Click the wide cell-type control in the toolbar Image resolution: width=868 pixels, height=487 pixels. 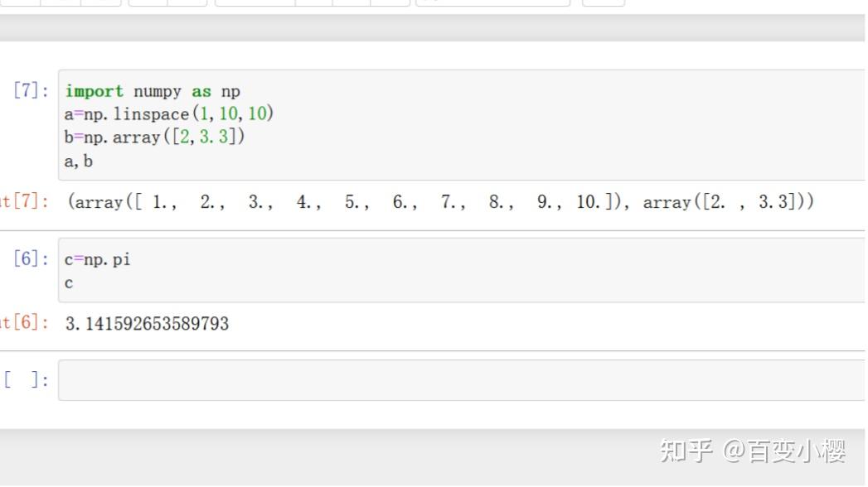coord(493,4)
